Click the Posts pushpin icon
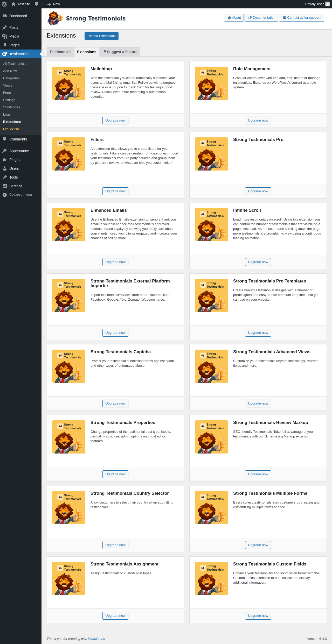Screen dimensions: 332x644 point(5,27)
